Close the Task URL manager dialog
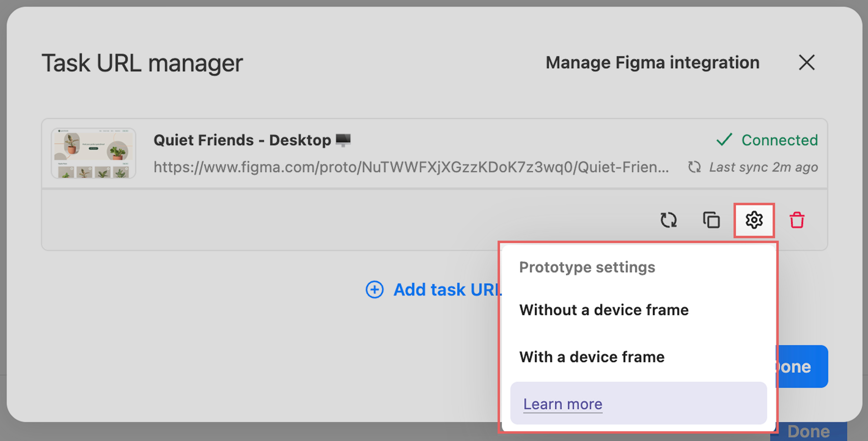The image size is (868, 441). pos(807,63)
